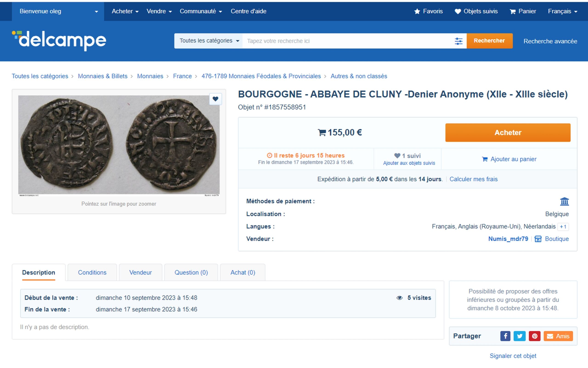Share on Facebook
The image size is (588, 368).
pos(505,336)
